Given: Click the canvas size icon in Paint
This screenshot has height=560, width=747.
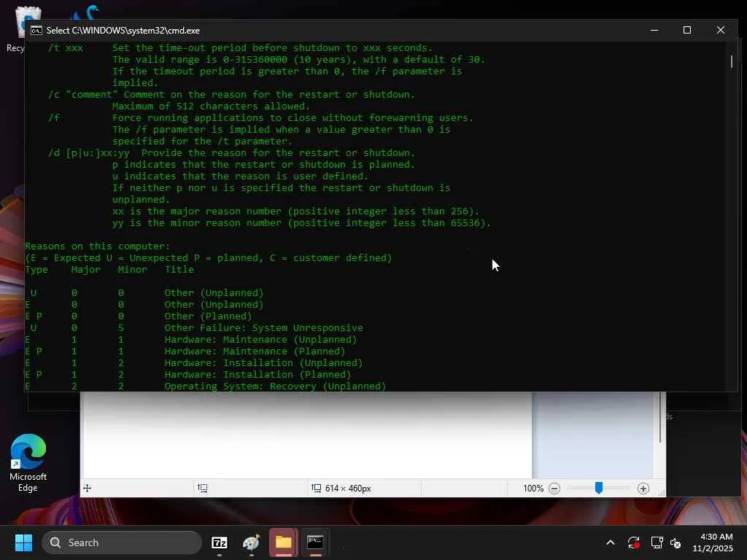Looking at the screenshot, I should click(x=317, y=488).
